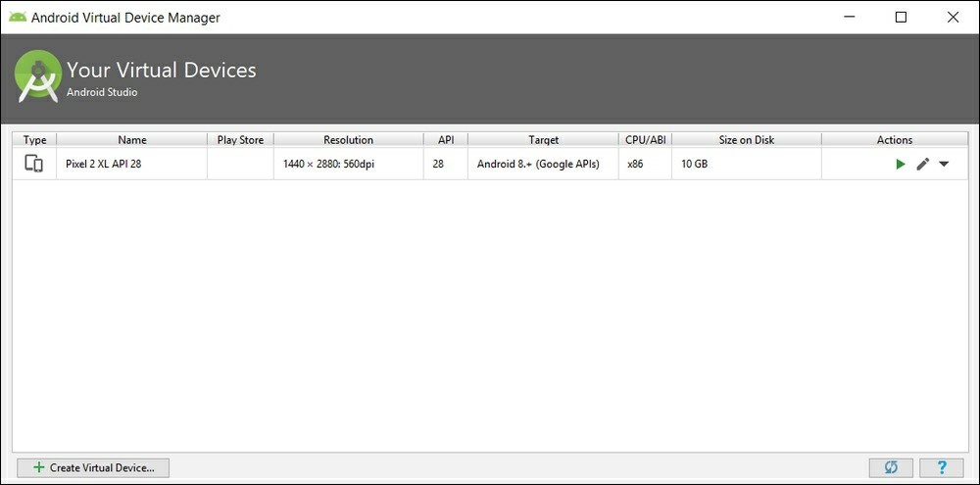Image resolution: width=980 pixels, height=485 pixels.
Task: Sort by the Target column header
Action: point(543,140)
